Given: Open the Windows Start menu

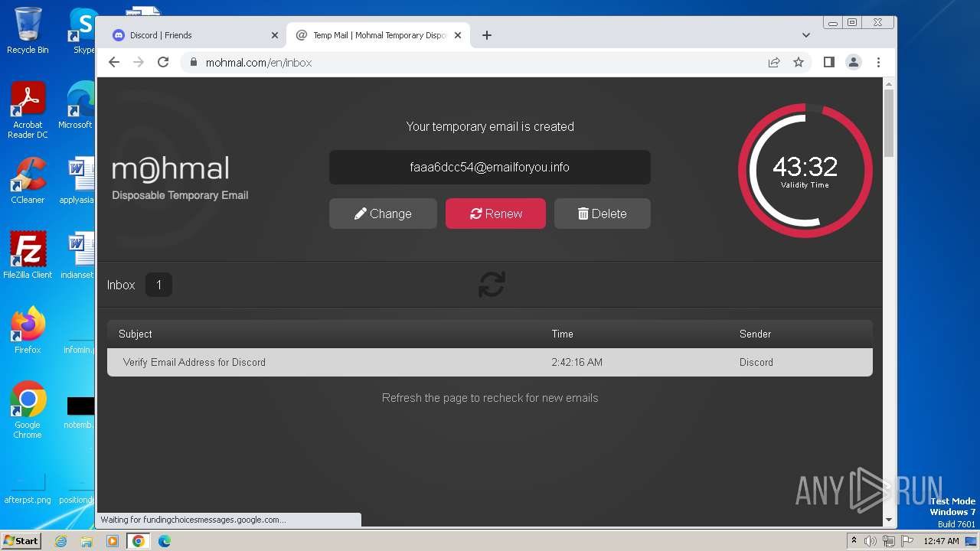Looking at the screenshot, I should pos(21,540).
